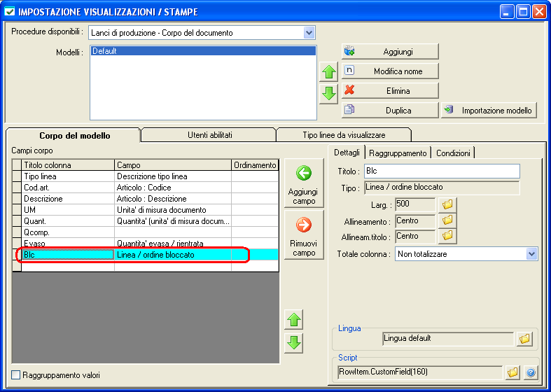The width and height of the screenshot is (551, 392).
Task: Select the Cod.art. row
Action: click(x=145, y=188)
